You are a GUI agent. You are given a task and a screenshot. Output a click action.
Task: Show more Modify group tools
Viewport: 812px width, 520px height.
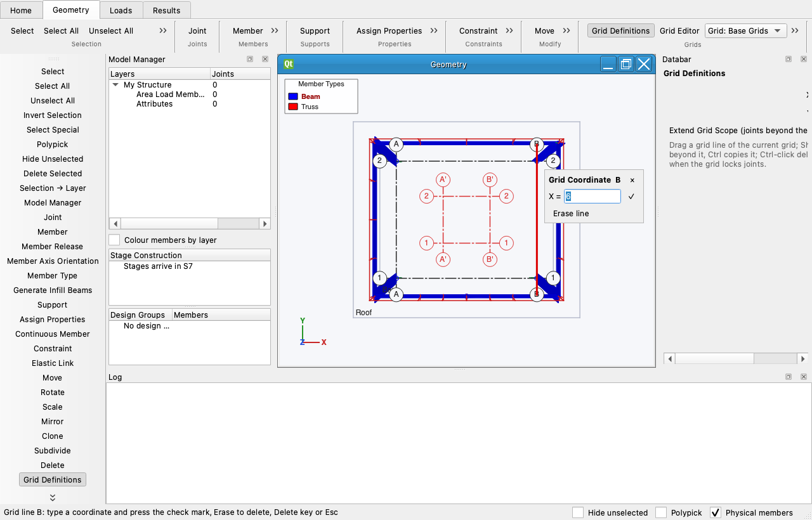[566, 30]
